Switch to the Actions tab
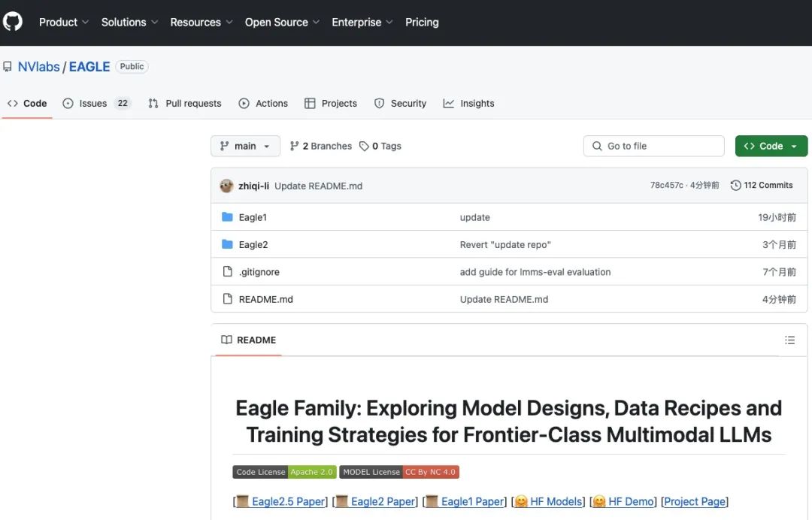812x520 pixels. pyautogui.click(x=263, y=104)
